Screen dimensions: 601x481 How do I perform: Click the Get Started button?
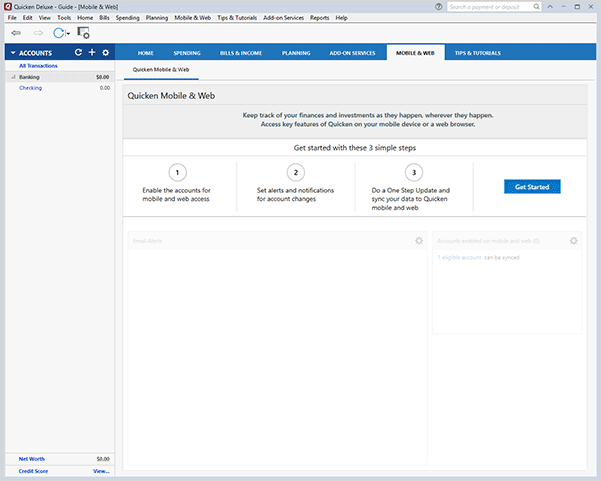[x=532, y=187]
